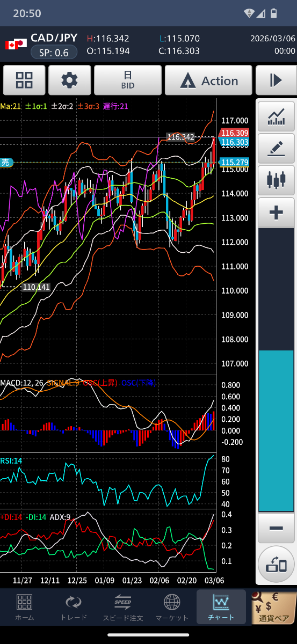Check the Wi-Fi status icon
The width and height of the screenshot is (297, 644).
[x=249, y=13]
